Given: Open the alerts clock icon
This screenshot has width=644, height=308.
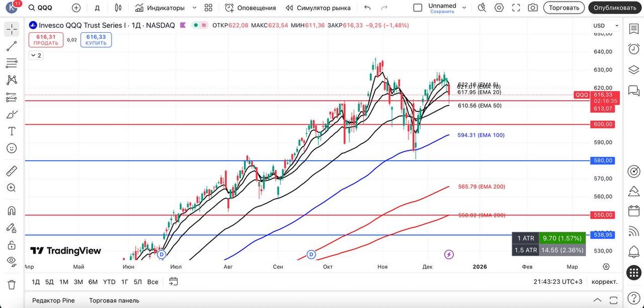Looking at the screenshot, I should tap(634, 49).
